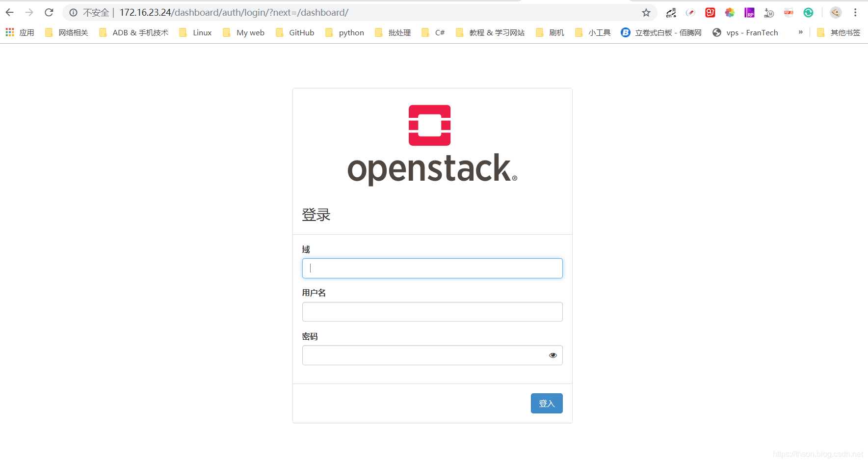Click the green sync extension icon
Viewport: 868px width, 463px height.
point(808,13)
